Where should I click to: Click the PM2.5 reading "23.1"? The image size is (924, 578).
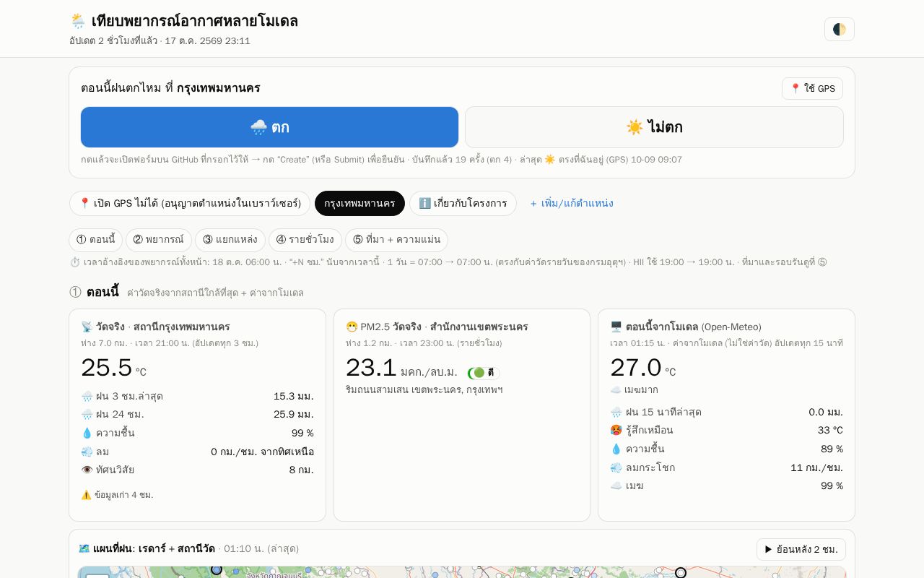click(x=371, y=368)
